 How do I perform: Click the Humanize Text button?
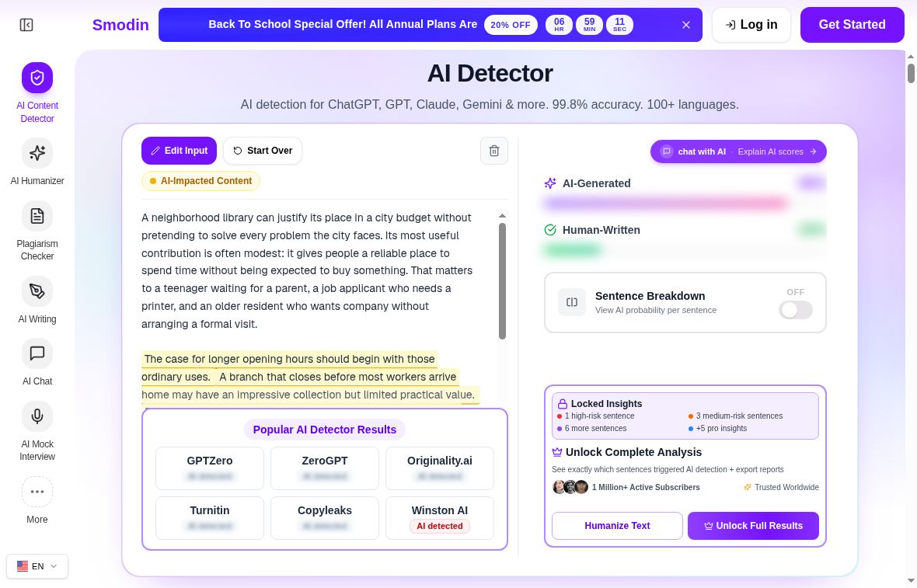pyautogui.click(x=617, y=525)
